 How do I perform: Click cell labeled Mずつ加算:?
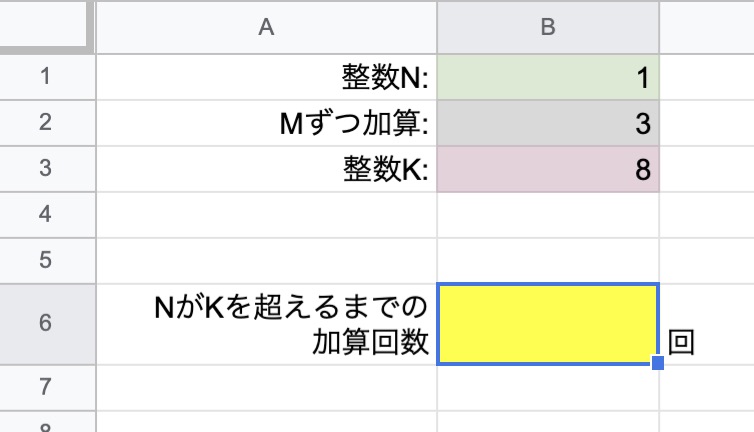click(x=266, y=123)
